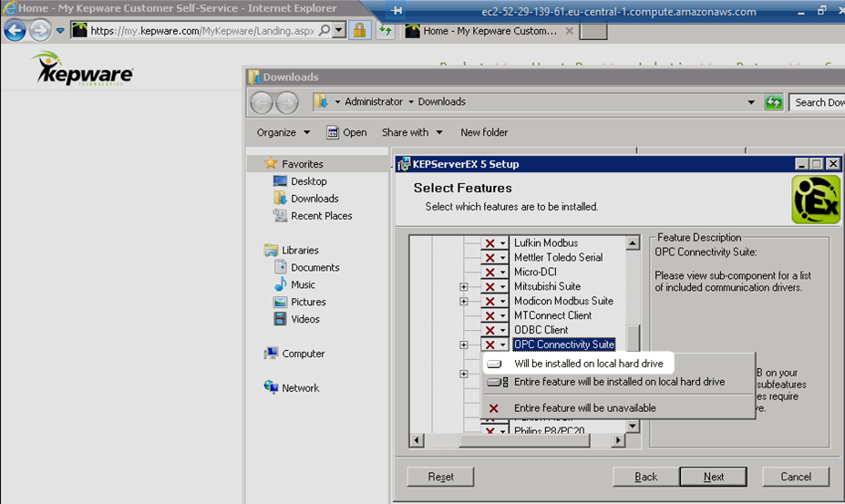845x504 pixels.
Task: Click the back arrow in Downloads explorer window
Action: tap(262, 102)
